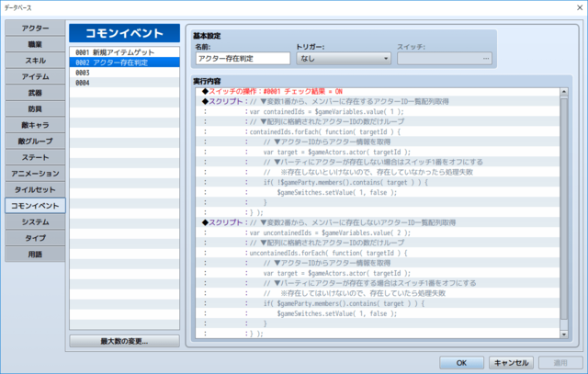Open the トリガー dropdown

pyautogui.click(x=344, y=59)
